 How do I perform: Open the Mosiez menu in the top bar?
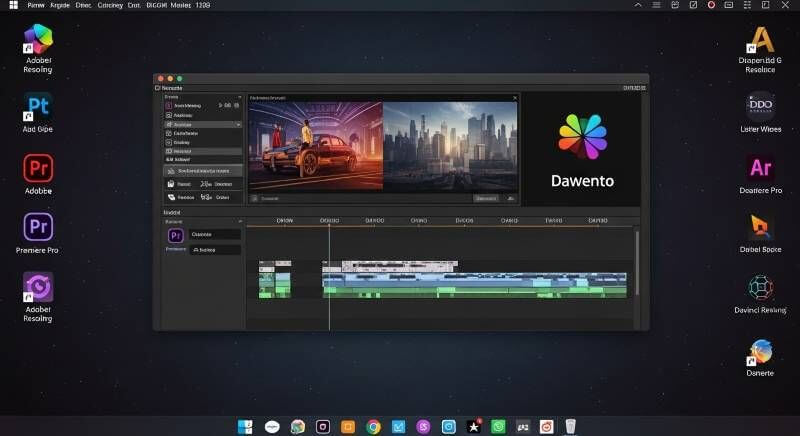(x=181, y=5)
